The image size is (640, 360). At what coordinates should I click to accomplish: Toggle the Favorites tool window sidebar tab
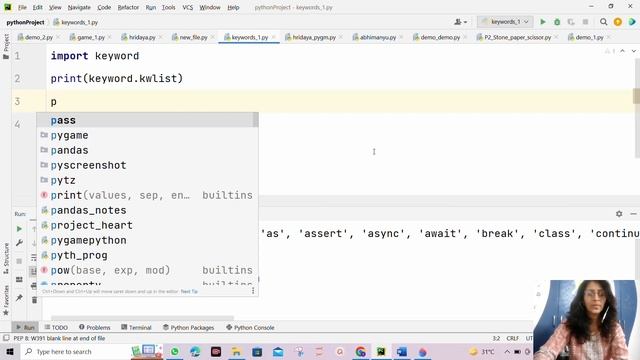pos(6,300)
